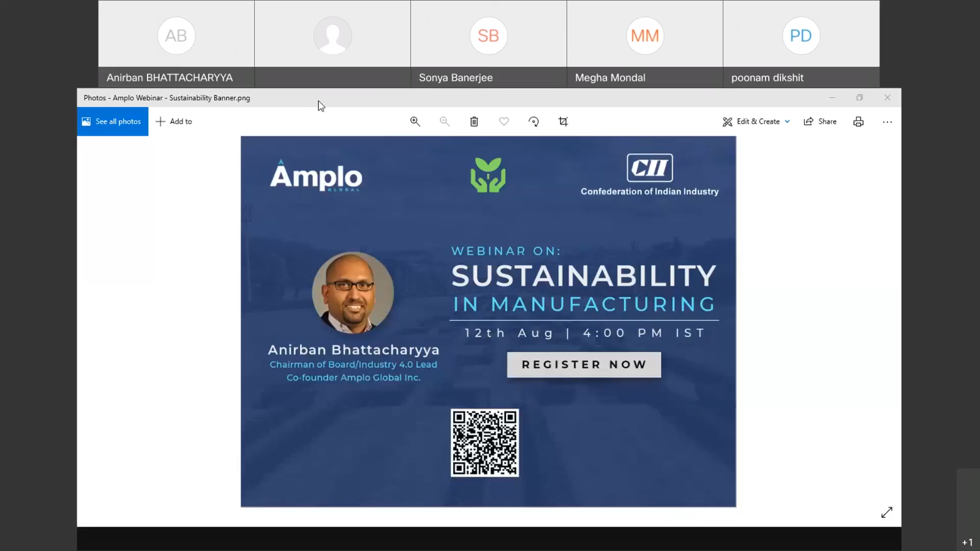Image resolution: width=980 pixels, height=551 pixels.
Task: Select poonam dikshit participant tile
Action: tap(801, 44)
